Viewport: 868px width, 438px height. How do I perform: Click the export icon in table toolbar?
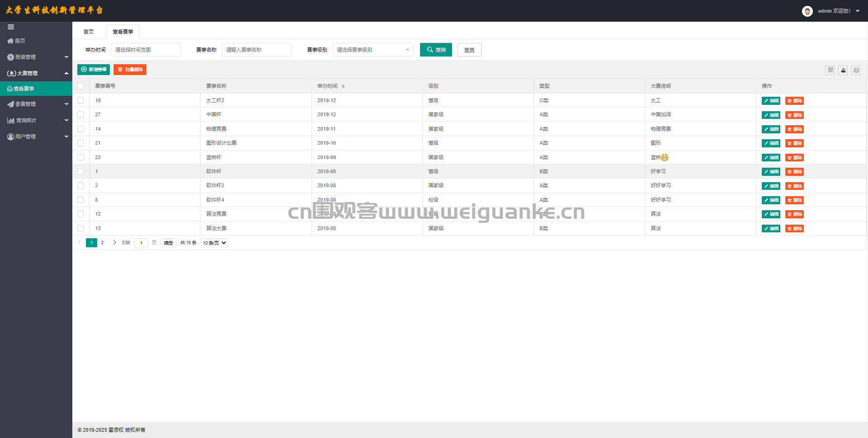[x=843, y=70]
